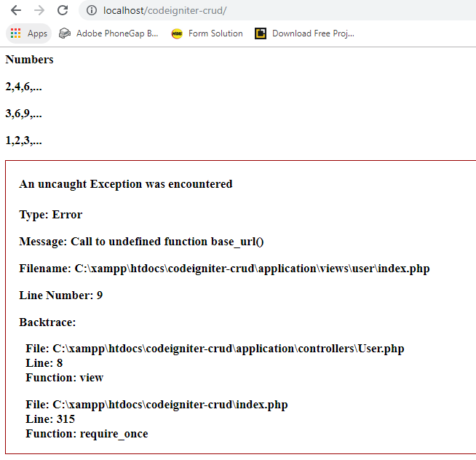The width and height of the screenshot is (476, 460).
Task: Open the Adobe PhoneGap bookmark
Action: 108,33
